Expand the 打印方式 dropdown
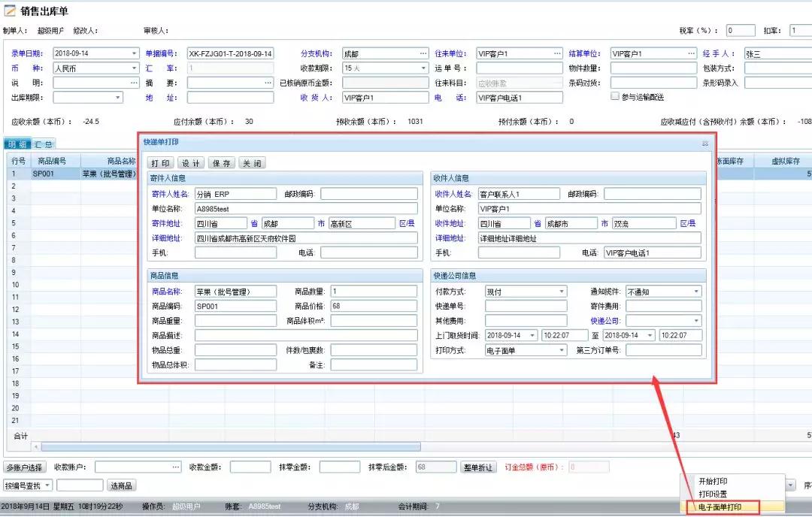Viewport: 812px width, 517px height. coord(562,350)
